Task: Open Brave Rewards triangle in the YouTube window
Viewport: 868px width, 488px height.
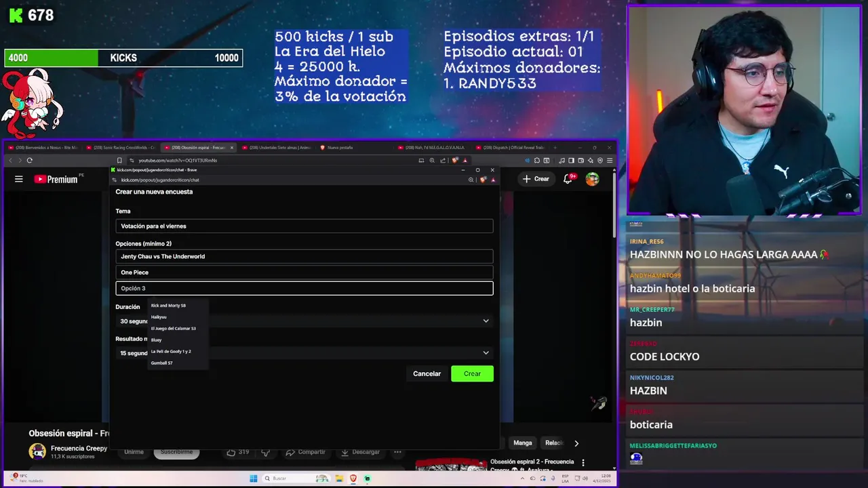Action: pyautogui.click(x=465, y=161)
